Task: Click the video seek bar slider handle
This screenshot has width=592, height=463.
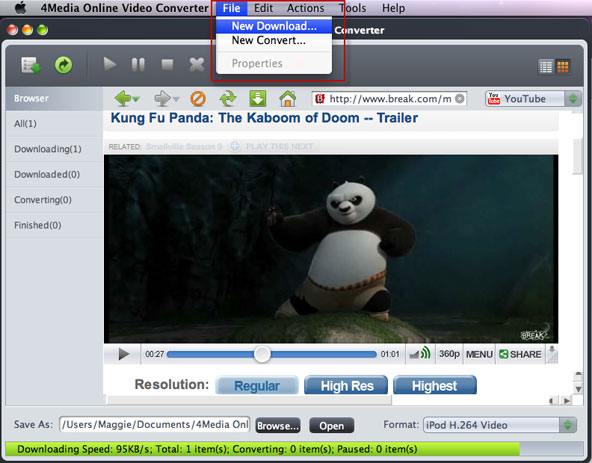Action: click(x=262, y=354)
